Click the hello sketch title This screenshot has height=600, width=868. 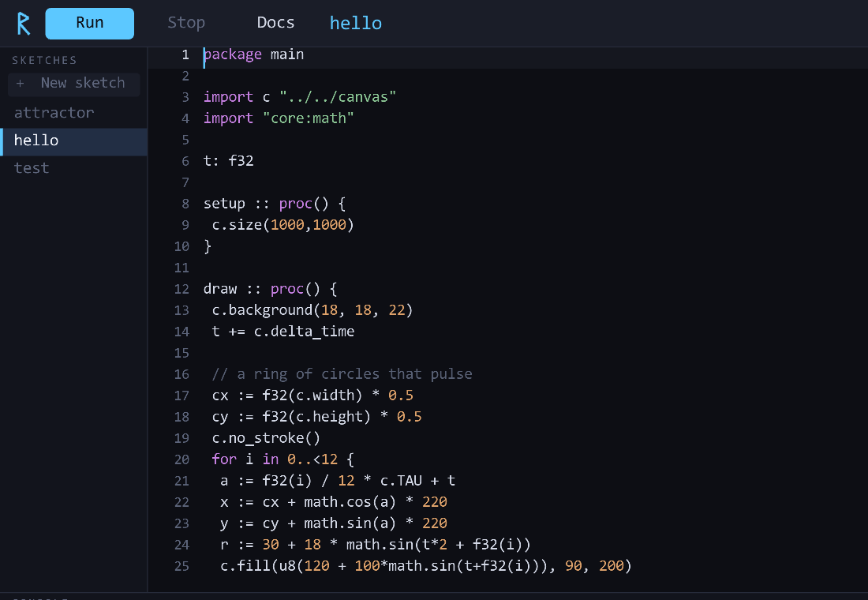(355, 23)
